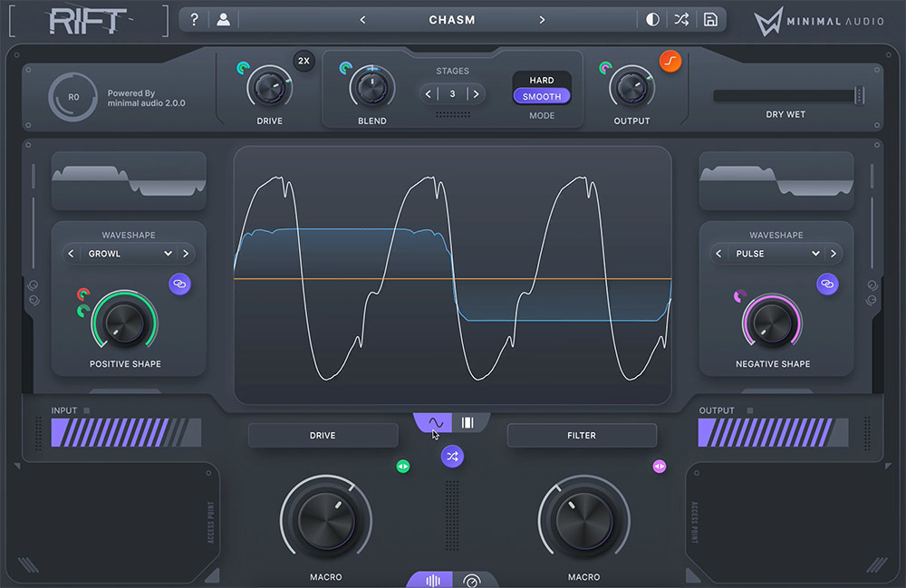Click the randomize preset shuffle icon
This screenshot has width=906, height=588.
pyautogui.click(x=681, y=19)
